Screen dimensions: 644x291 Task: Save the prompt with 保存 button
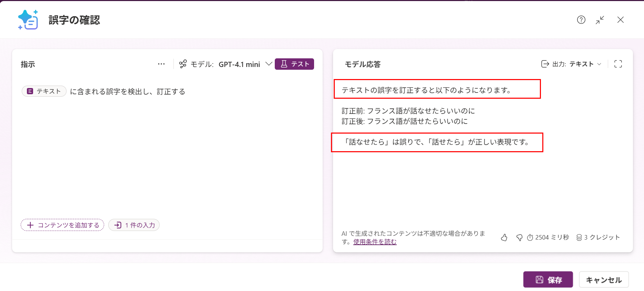click(x=548, y=280)
